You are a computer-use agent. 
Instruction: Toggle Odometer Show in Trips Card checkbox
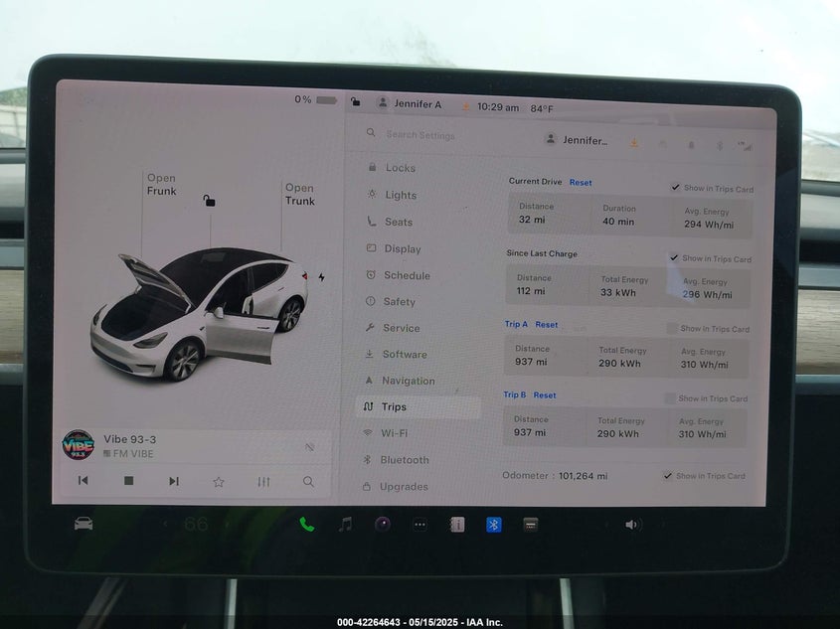(x=668, y=476)
